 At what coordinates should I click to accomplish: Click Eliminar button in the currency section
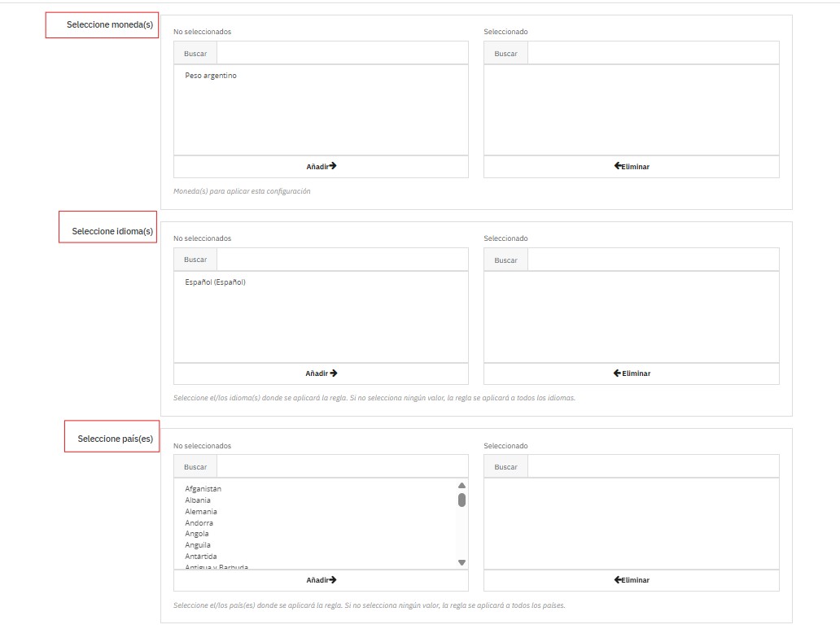[631, 166]
